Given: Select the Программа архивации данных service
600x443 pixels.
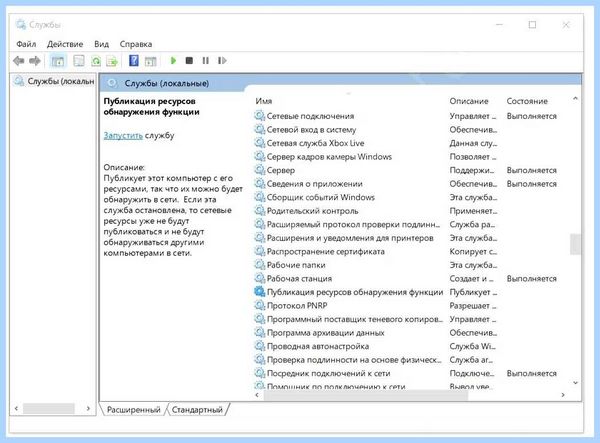Looking at the screenshot, I should [326, 332].
